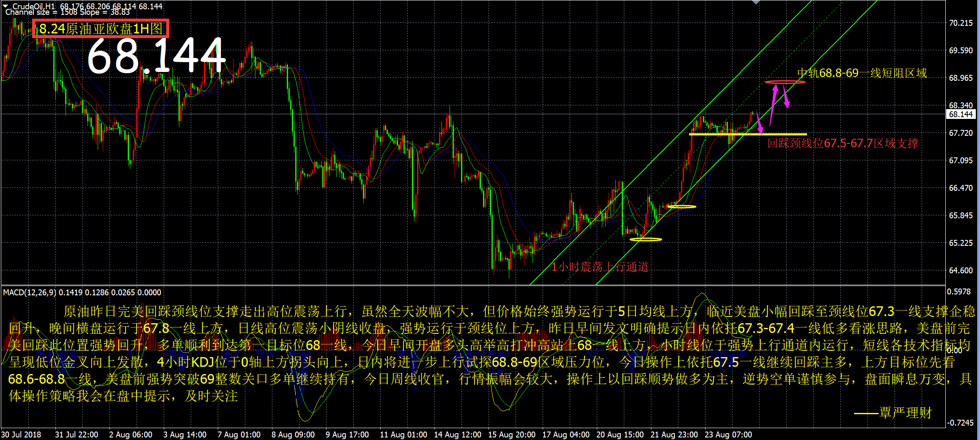
Task: Click the '20 Aug 15:00' time axis label
Action: tap(620, 434)
